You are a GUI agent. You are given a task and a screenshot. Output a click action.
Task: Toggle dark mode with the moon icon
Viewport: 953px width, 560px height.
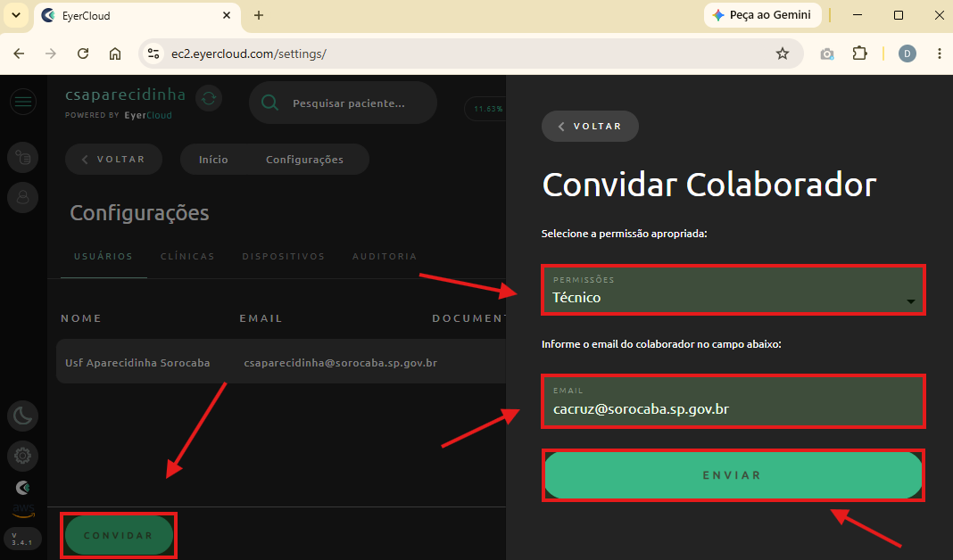pos(23,416)
